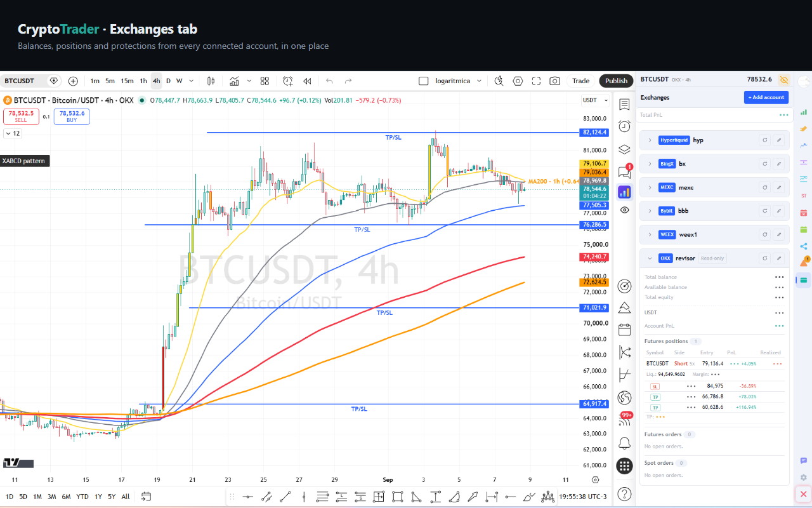Viewport: 812px width, 508px height.
Task: Click the bar replay rewind icon
Action: point(307,81)
